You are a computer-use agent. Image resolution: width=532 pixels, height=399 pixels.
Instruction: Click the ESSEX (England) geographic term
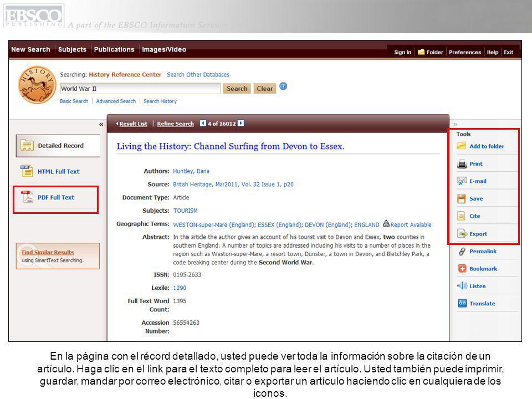click(x=279, y=224)
